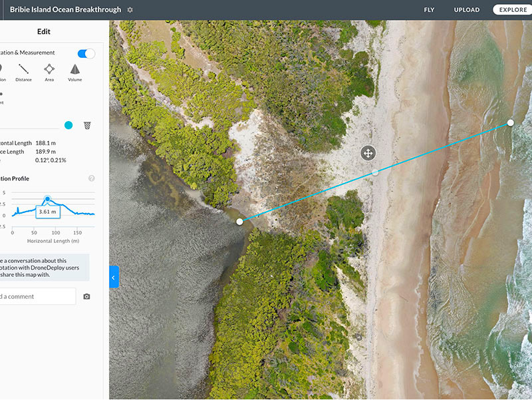Click the midpoint handle on measurement line

375,172
